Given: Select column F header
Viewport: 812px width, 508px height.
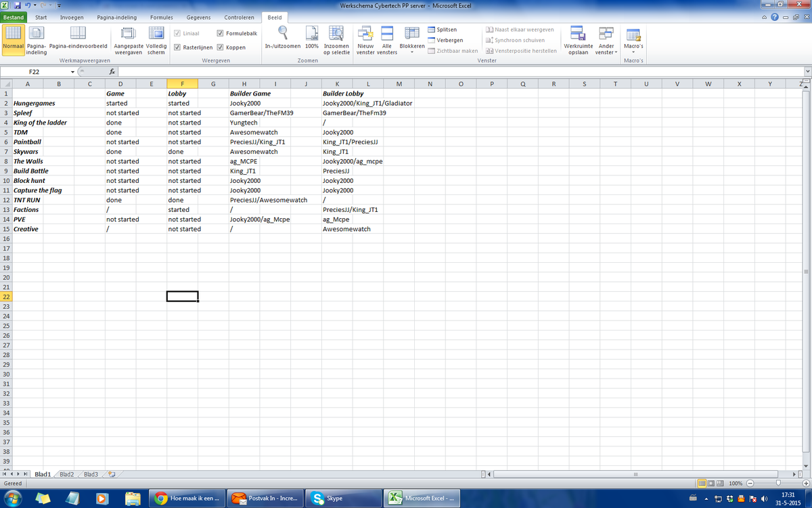Looking at the screenshot, I should click(x=182, y=84).
